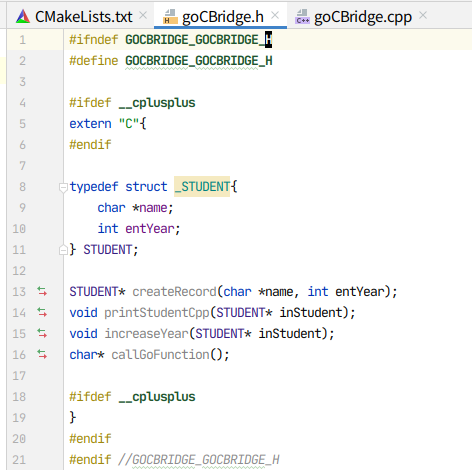Screen dimensions: 472x470
Task: Click the __cplusplus macro on line 4
Action: pos(157,103)
